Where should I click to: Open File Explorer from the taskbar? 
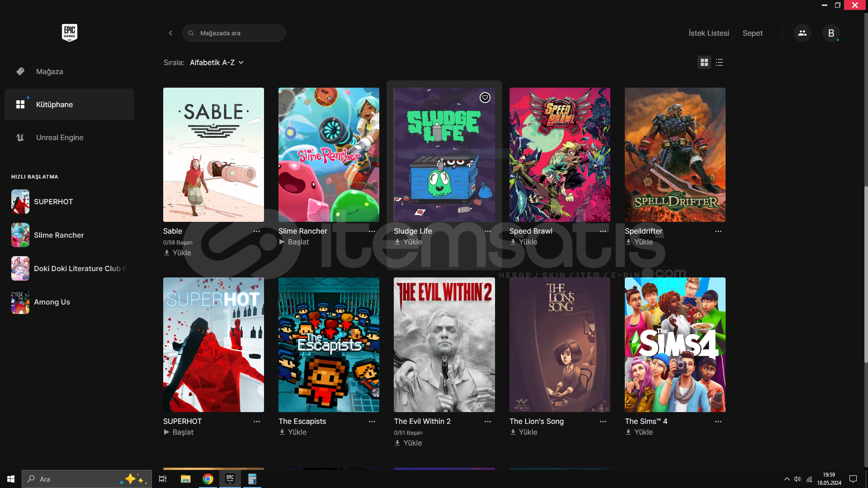tap(185, 479)
